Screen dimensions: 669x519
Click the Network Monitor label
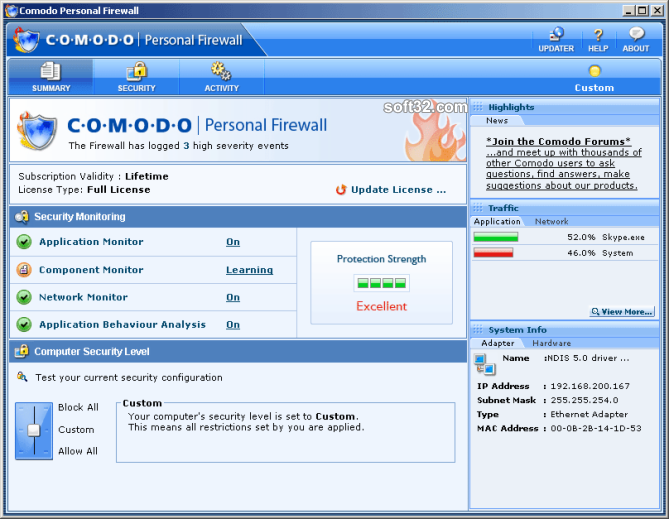[83, 297]
